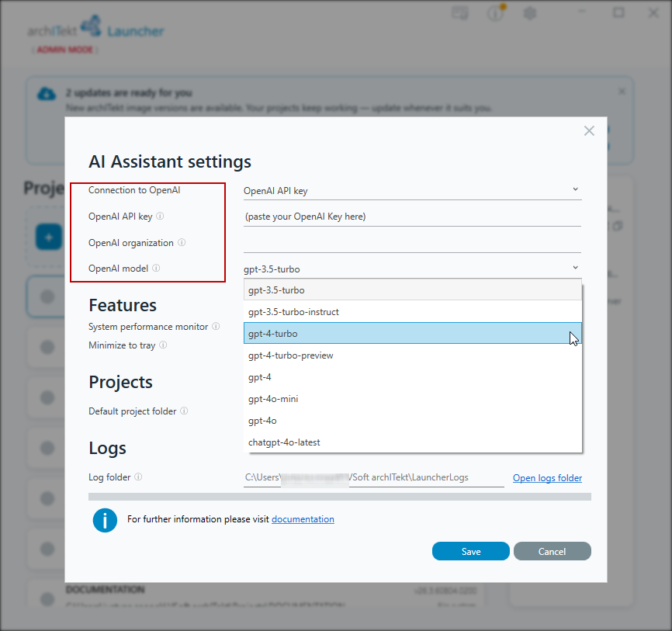Pick the highlighted gpt-4-turbo option
Screen dimensions: 672x631
[412, 333]
